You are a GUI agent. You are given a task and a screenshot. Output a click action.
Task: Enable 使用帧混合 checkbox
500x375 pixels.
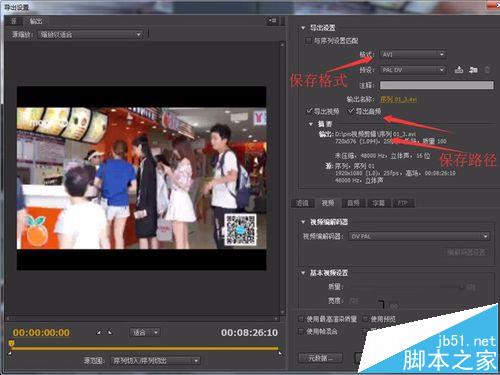pos(301,331)
